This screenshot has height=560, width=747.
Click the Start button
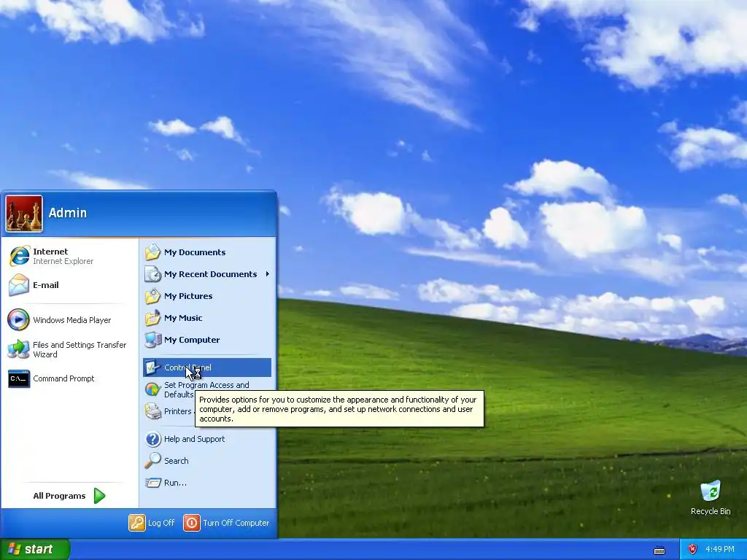coord(35,549)
